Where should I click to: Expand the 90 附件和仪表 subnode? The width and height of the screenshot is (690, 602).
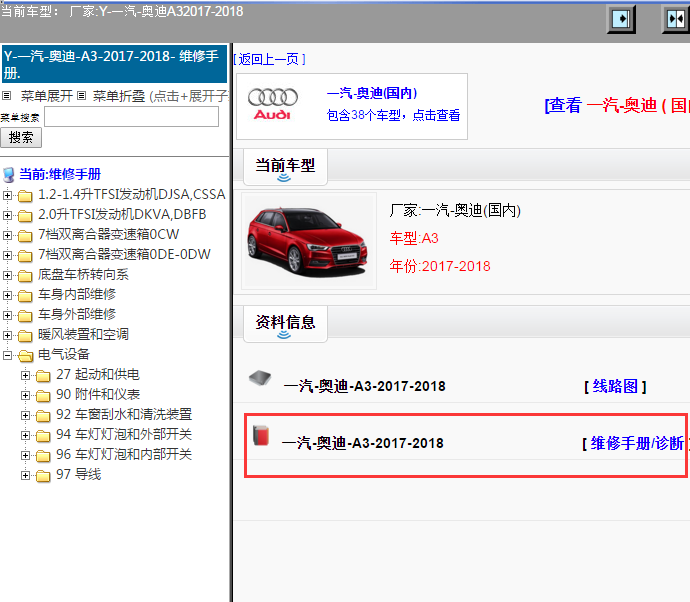(26, 395)
